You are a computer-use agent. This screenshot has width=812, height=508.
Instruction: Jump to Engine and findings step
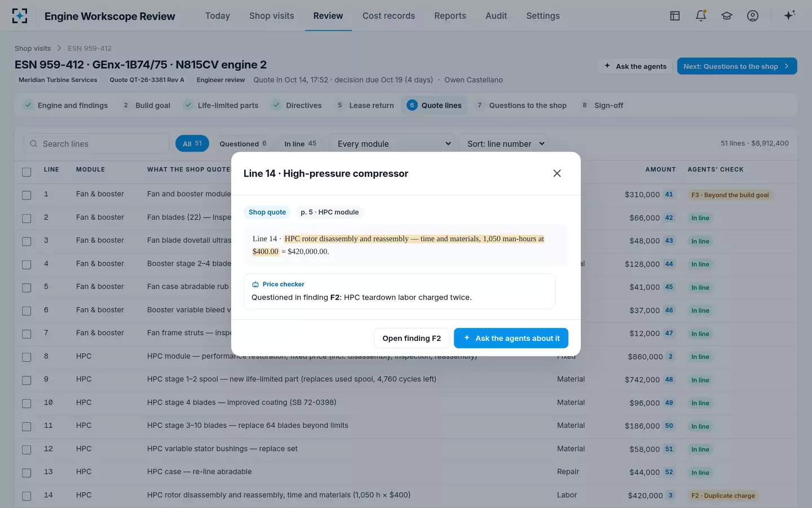coord(66,106)
